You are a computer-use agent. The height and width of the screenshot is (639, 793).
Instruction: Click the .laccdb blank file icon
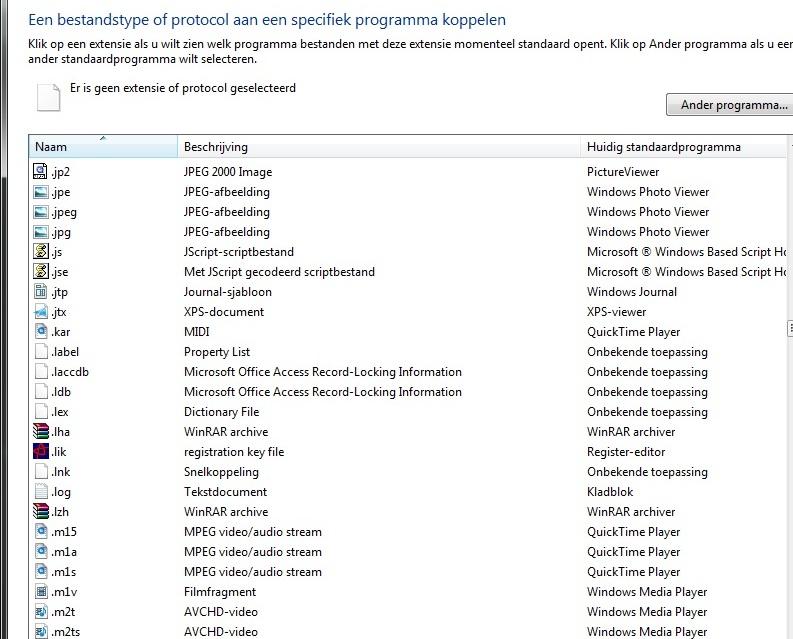(41, 371)
